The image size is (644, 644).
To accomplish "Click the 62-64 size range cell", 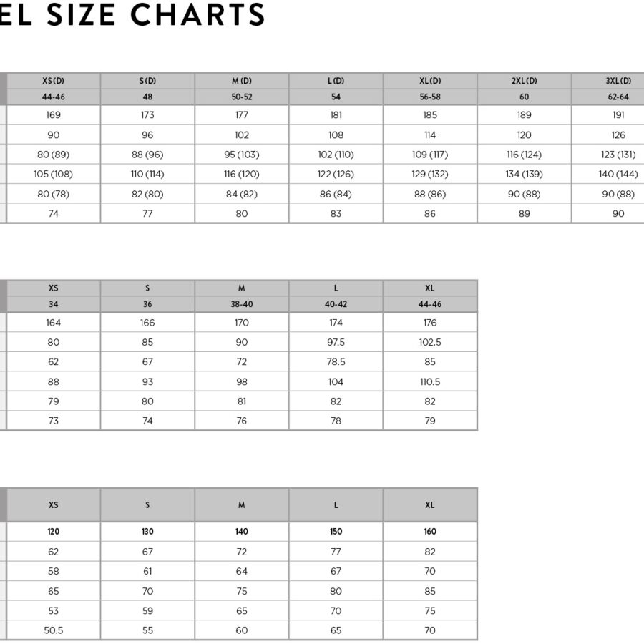I will [x=618, y=97].
